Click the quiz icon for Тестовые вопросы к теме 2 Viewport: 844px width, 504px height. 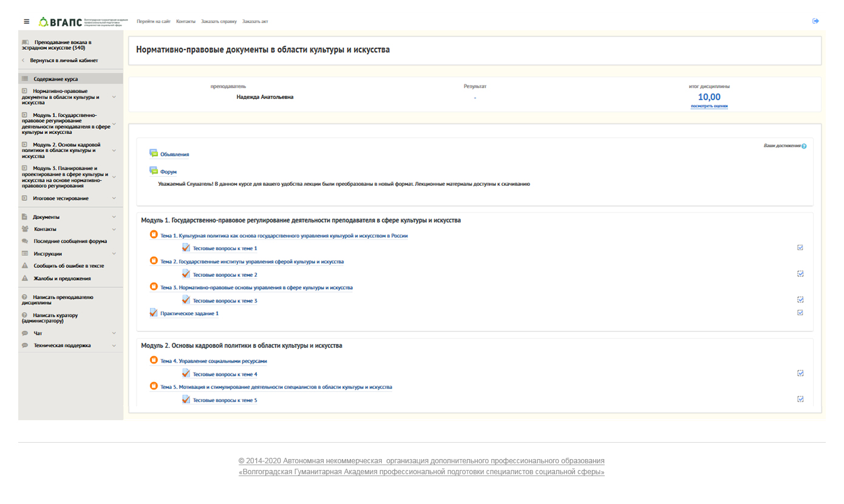click(x=186, y=274)
